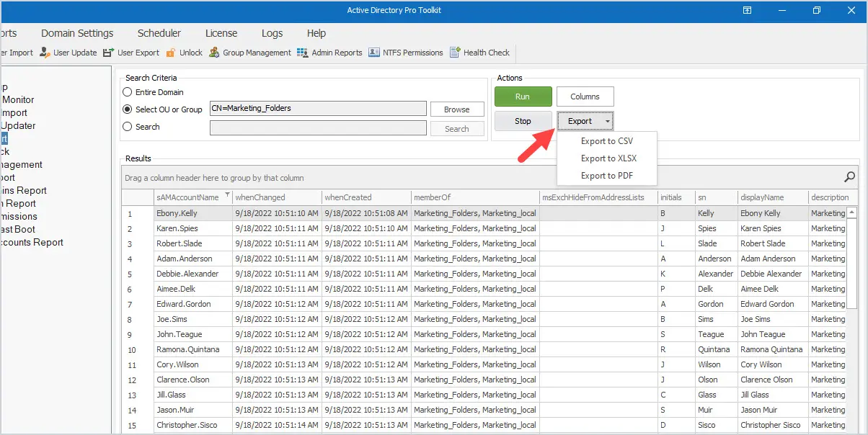Open the User Export tool

click(x=131, y=53)
